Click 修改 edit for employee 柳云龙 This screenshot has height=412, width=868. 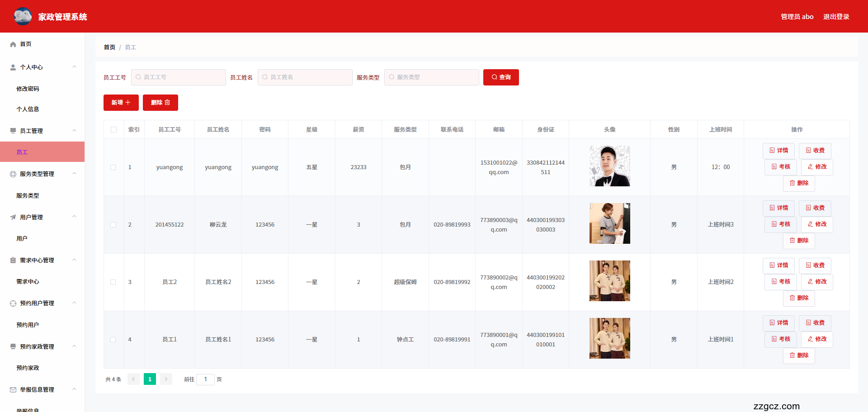(816, 224)
